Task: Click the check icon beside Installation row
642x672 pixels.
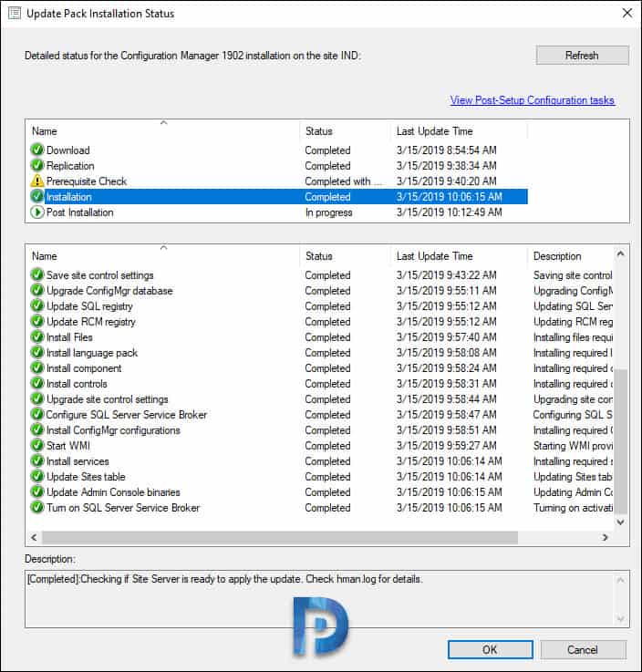Action: point(37,196)
